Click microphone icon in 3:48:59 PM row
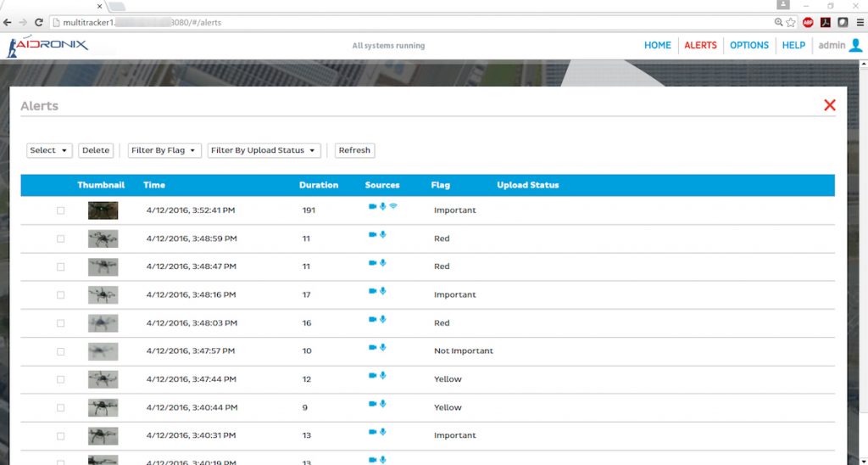This screenshot has height=465, width=868. 382,234
